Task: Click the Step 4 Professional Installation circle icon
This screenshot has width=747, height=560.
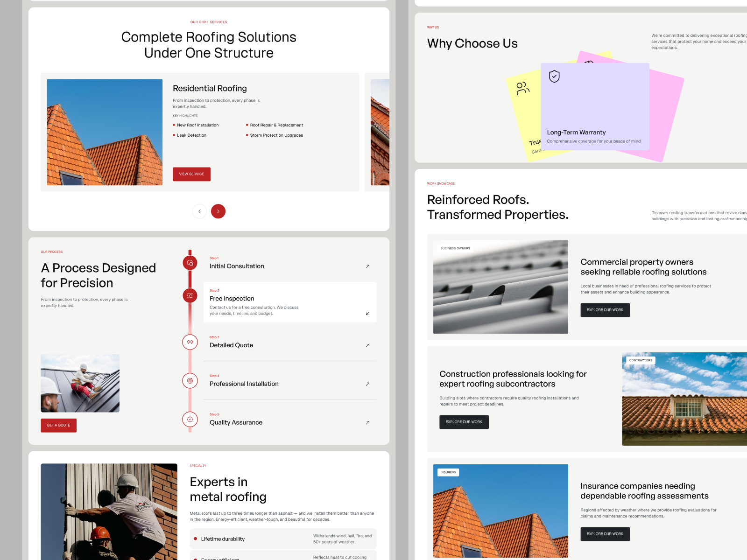Action: pos(190,381)
